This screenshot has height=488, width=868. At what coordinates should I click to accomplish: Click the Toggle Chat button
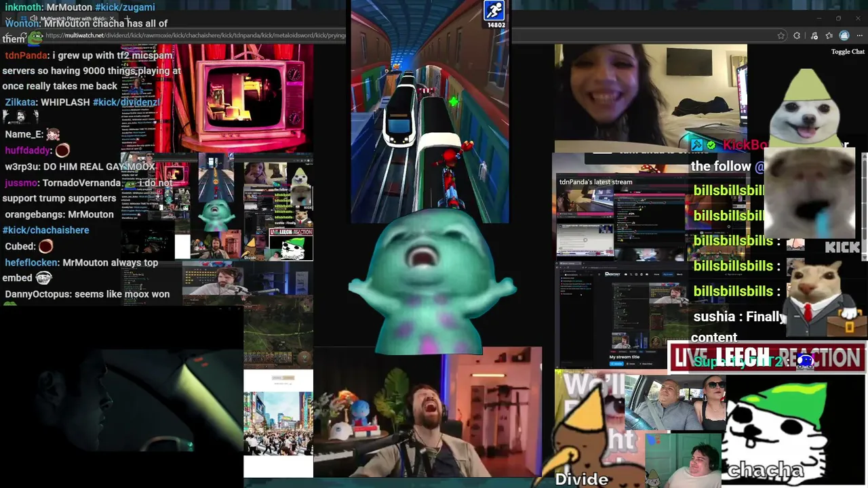tap(848, 52)
